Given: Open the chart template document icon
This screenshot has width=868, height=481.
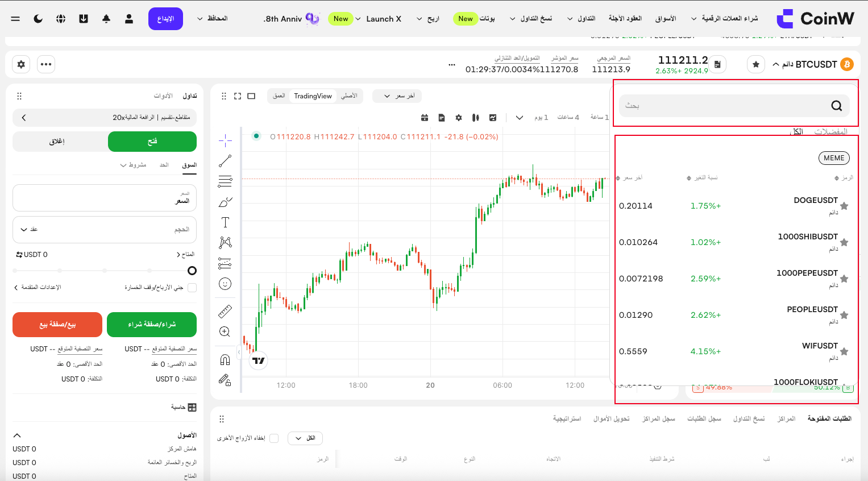Looking at the screenshot, I should 442,118.
